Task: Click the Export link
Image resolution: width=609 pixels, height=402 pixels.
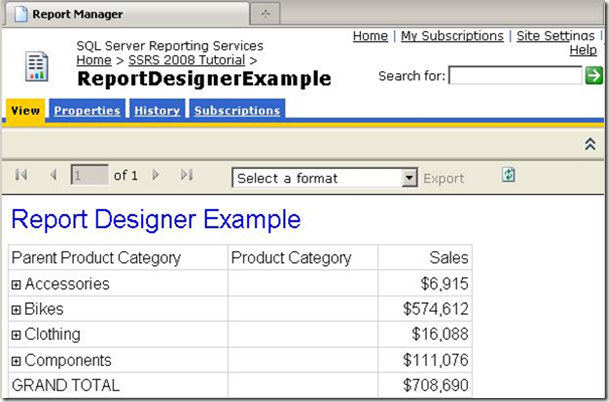Action: pyautogui.click(x=444, y=178)
